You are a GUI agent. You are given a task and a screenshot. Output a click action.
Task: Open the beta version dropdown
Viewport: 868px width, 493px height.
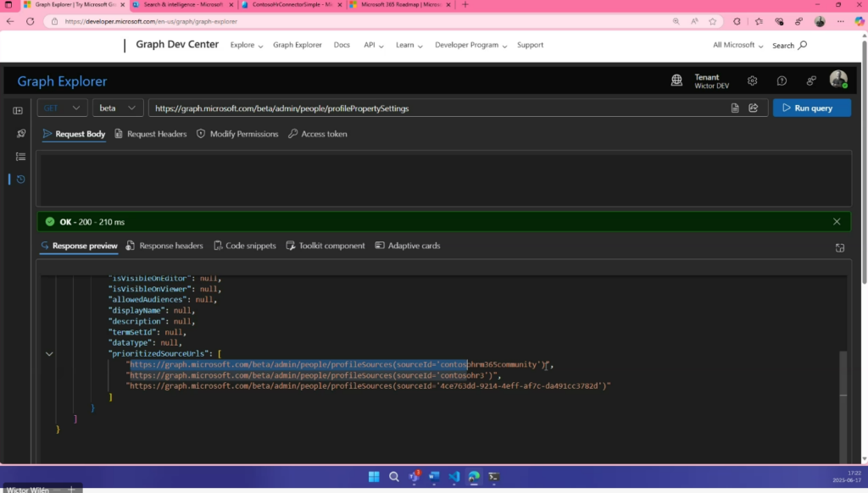(117, 108)
